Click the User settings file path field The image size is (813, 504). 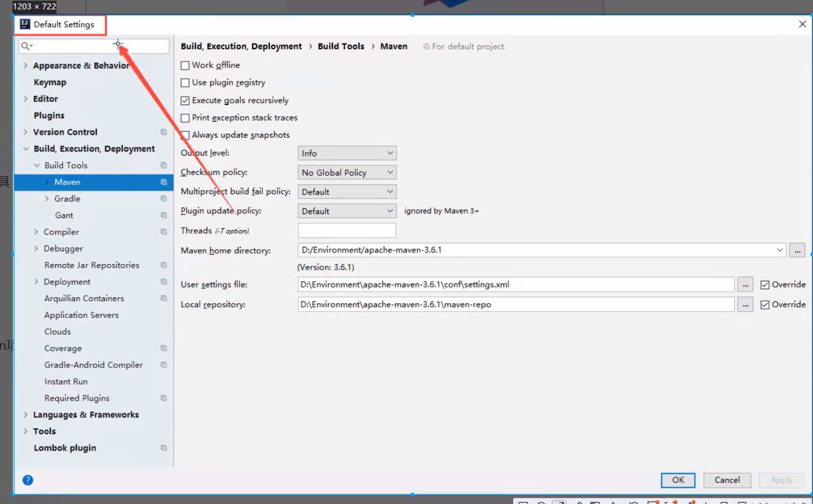(516, 285)
